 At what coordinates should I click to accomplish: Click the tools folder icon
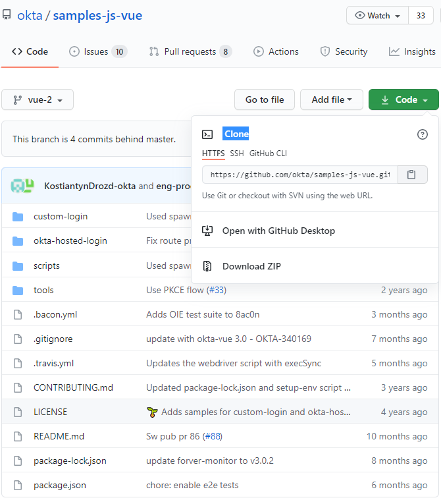(x=18, y=291)
